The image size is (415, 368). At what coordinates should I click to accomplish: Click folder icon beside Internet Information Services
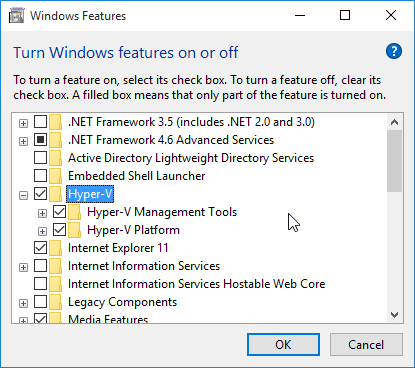pos(55,266)
